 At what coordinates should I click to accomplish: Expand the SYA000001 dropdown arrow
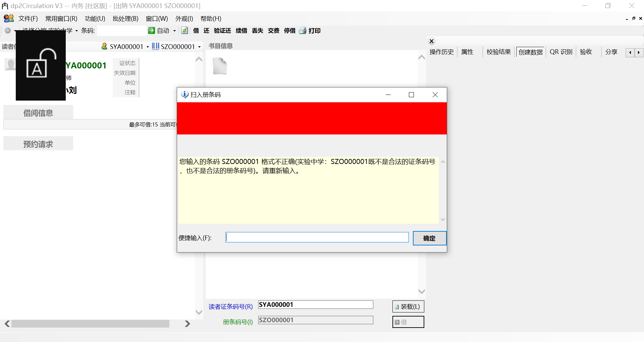(148, 47)
